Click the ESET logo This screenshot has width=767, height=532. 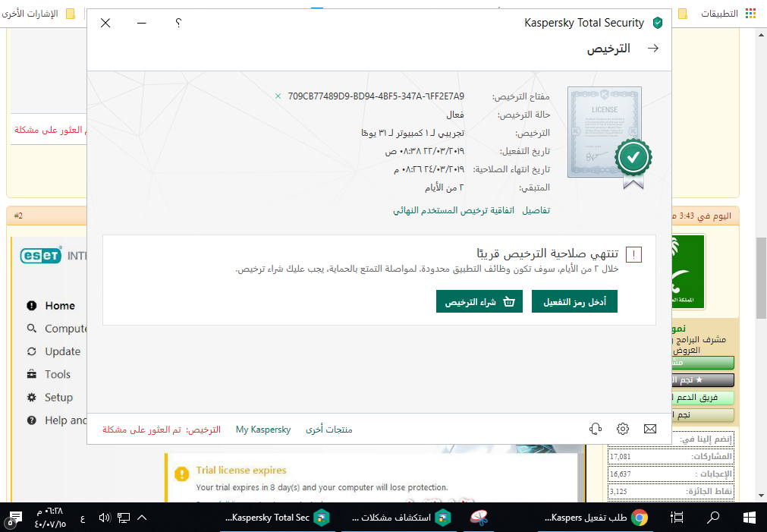41,255
